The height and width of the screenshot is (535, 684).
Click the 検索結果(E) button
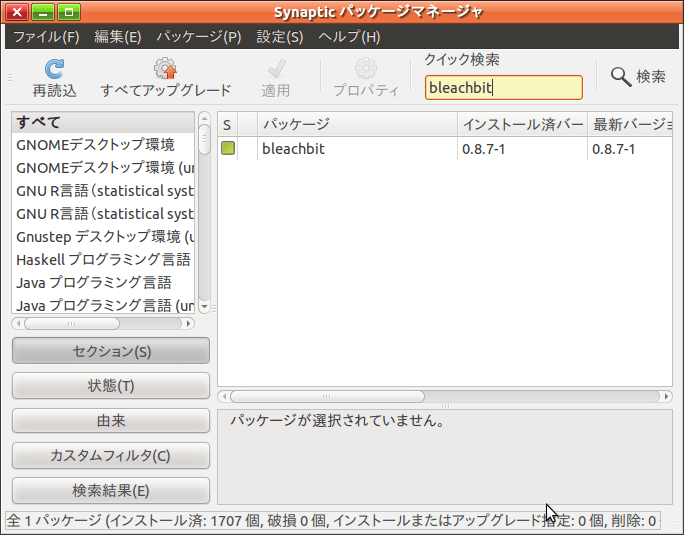coord(111,491)
